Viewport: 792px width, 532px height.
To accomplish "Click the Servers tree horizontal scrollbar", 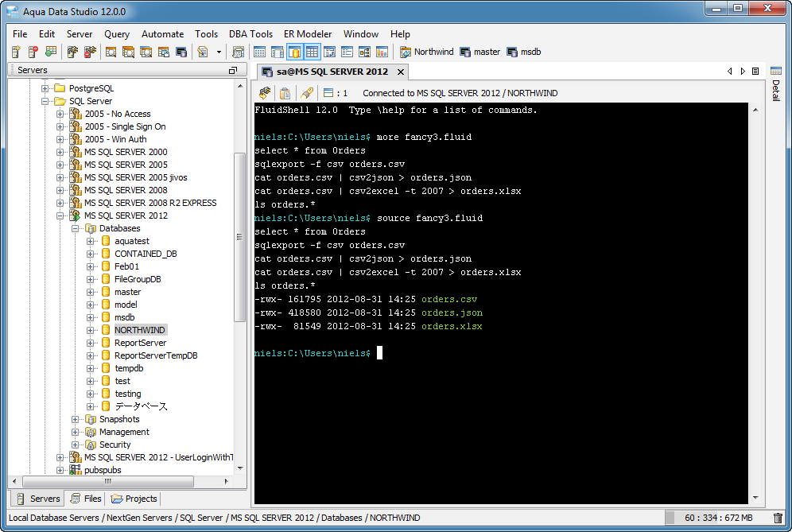I will tap(107, 481).
